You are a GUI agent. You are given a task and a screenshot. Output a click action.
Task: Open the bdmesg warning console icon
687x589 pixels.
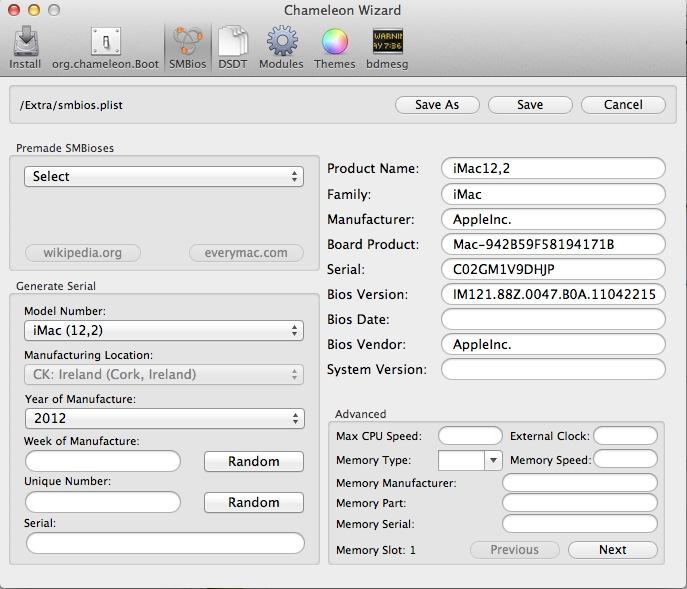pyautogui.click(x=387, y=47)
